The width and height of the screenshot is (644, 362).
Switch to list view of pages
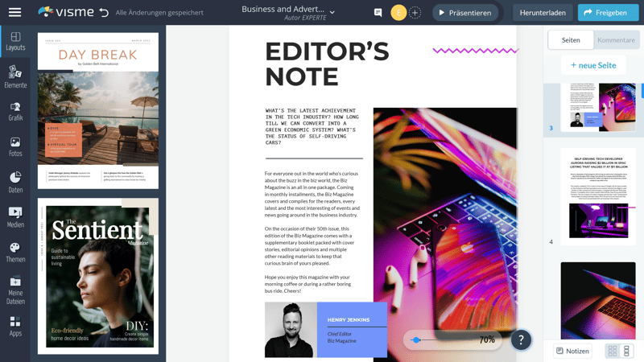click(627, 352)
